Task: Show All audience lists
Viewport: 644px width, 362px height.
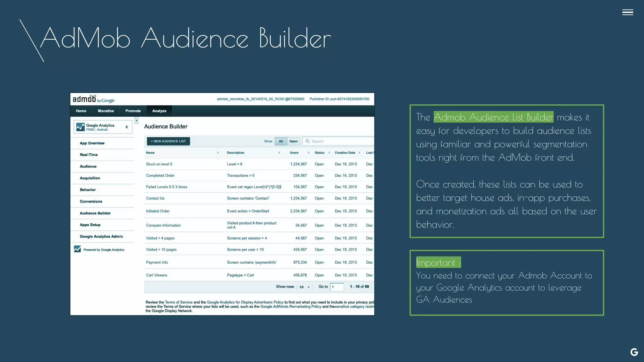Action: point(281,141)
